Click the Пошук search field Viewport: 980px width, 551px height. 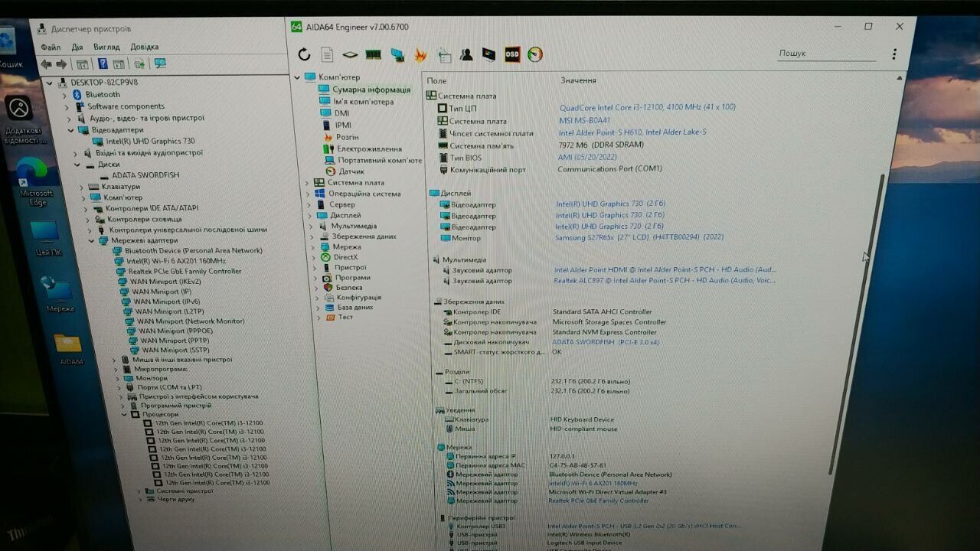(x=825, y=54)
